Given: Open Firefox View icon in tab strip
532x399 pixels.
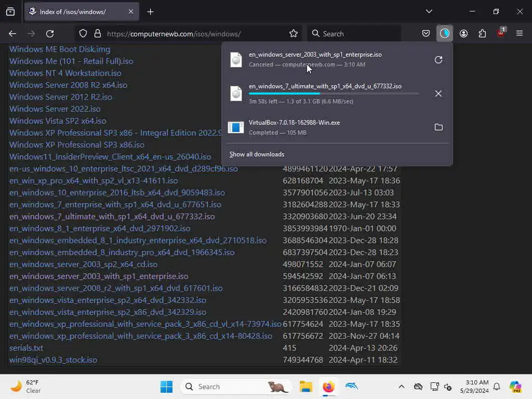Looking at the screenshot, I should [x=10, y=11].
